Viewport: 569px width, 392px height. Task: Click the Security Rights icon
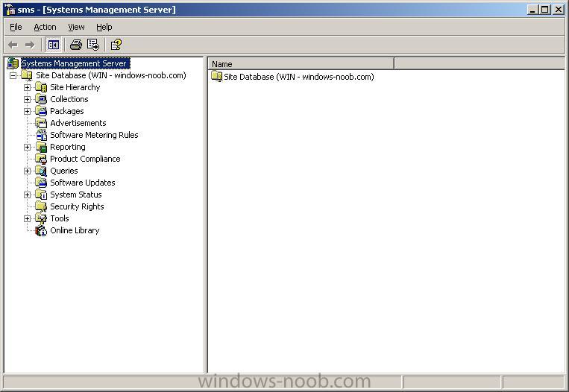(41, 206)
